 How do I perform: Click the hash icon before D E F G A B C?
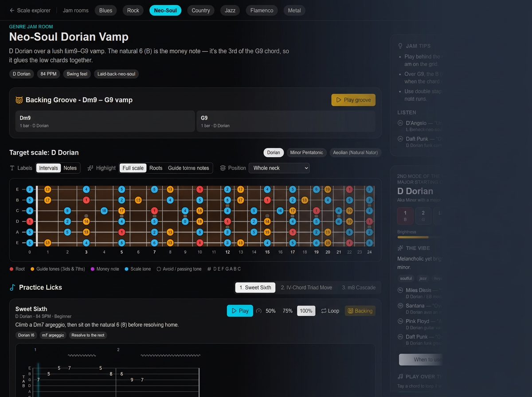click(x=209, y=269)
